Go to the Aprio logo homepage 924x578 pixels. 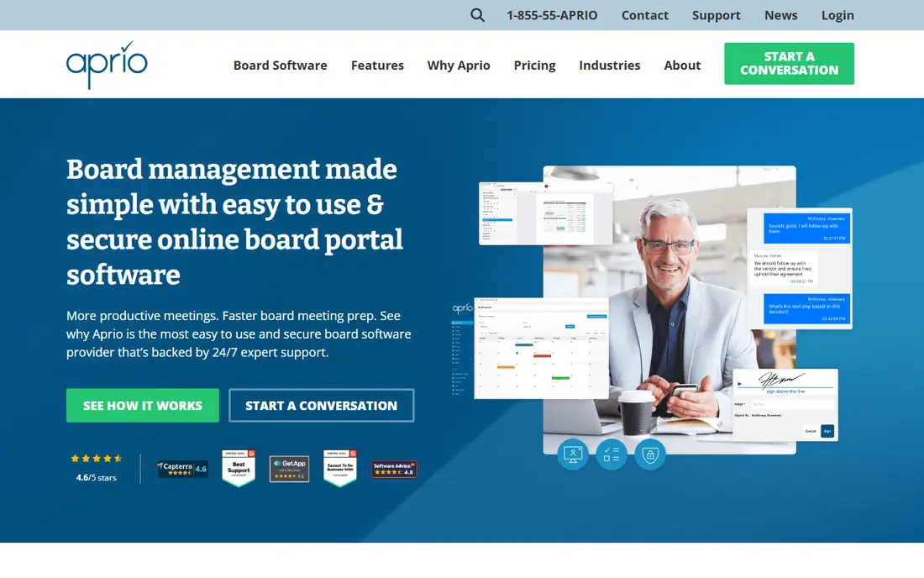click(x=107, y=65)
